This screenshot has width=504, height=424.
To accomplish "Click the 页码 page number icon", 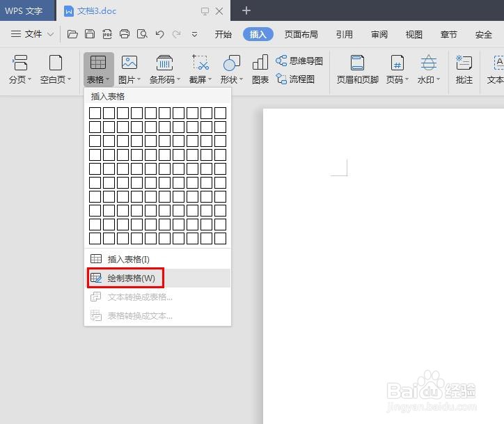I will pos(397,63).
